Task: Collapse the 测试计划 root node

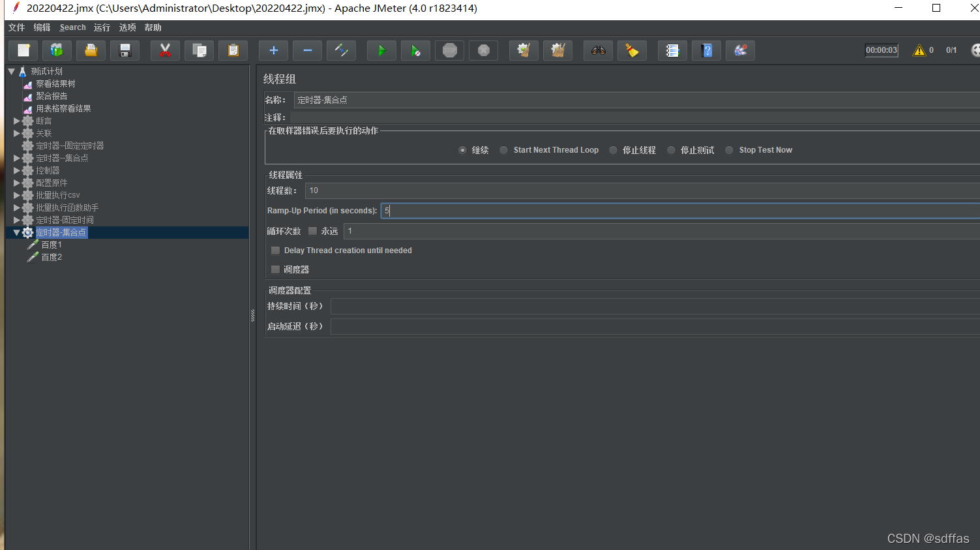Action: (x=12, y=71)
